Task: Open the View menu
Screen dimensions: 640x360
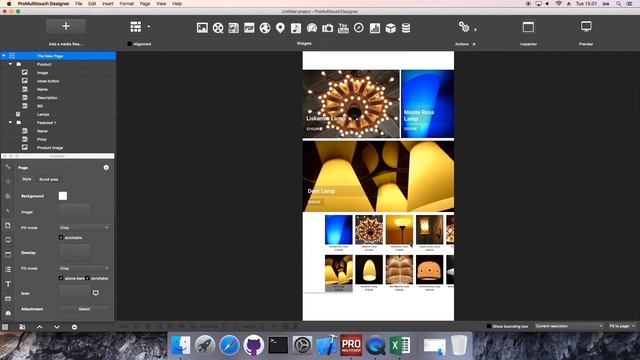Action: 161,4
